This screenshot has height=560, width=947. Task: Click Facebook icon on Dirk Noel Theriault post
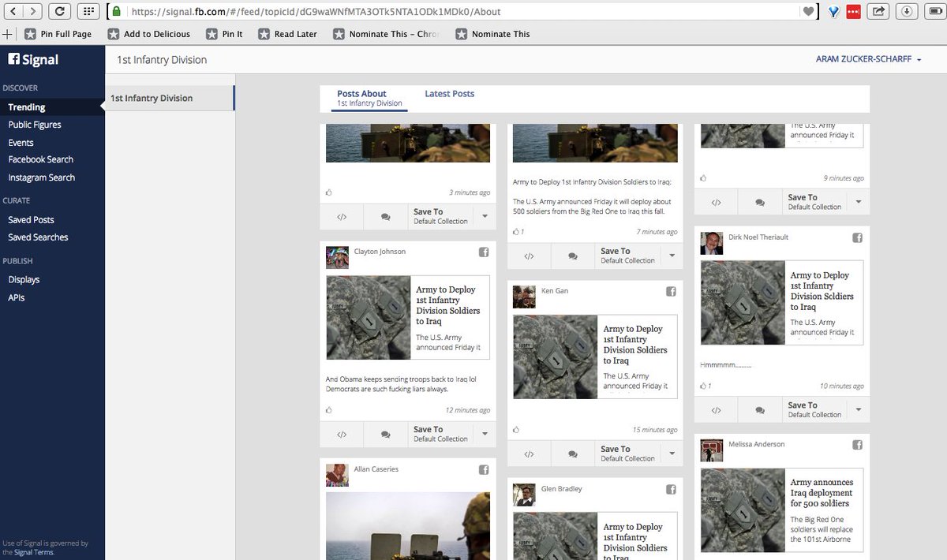point(858,238)
